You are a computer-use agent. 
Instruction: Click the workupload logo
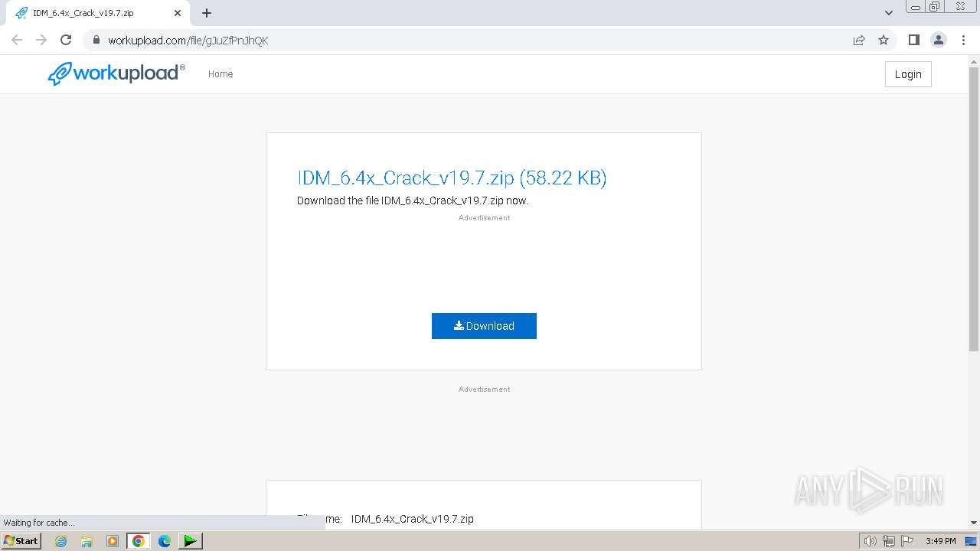(116, 73)
